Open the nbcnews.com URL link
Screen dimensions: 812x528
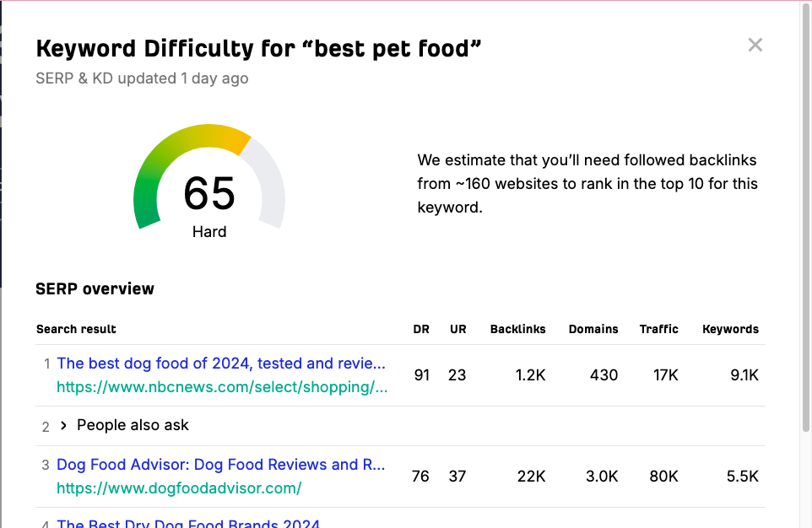click(x=222, y=387)
